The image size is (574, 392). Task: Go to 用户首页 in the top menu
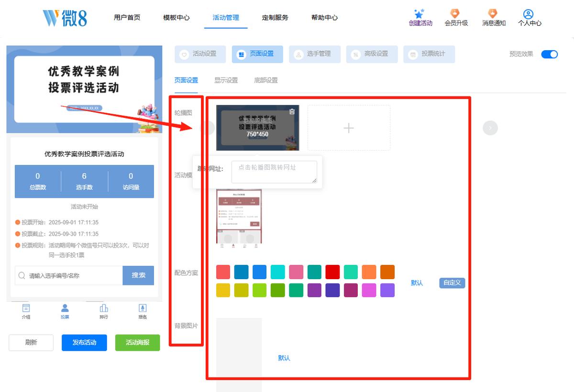point(127,18)
